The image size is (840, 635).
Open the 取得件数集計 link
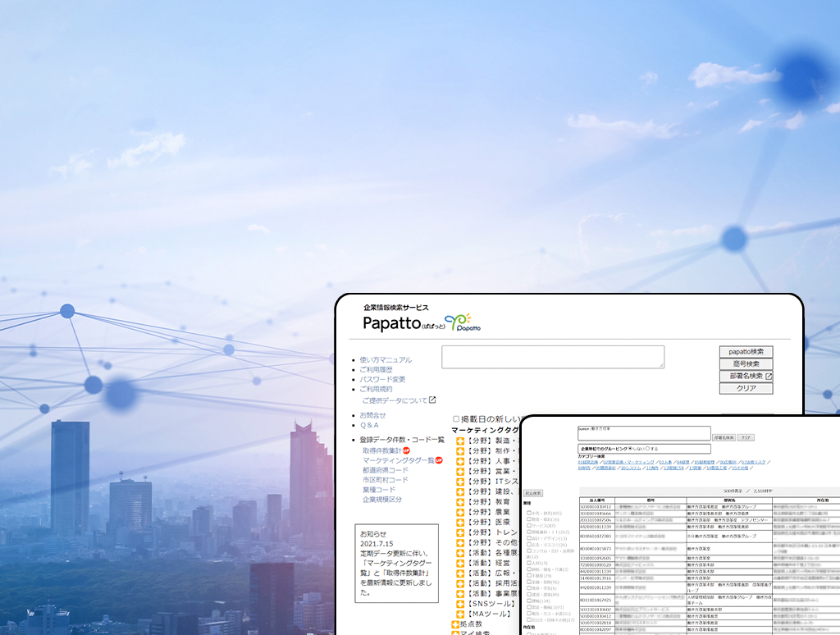pos(382,450)
